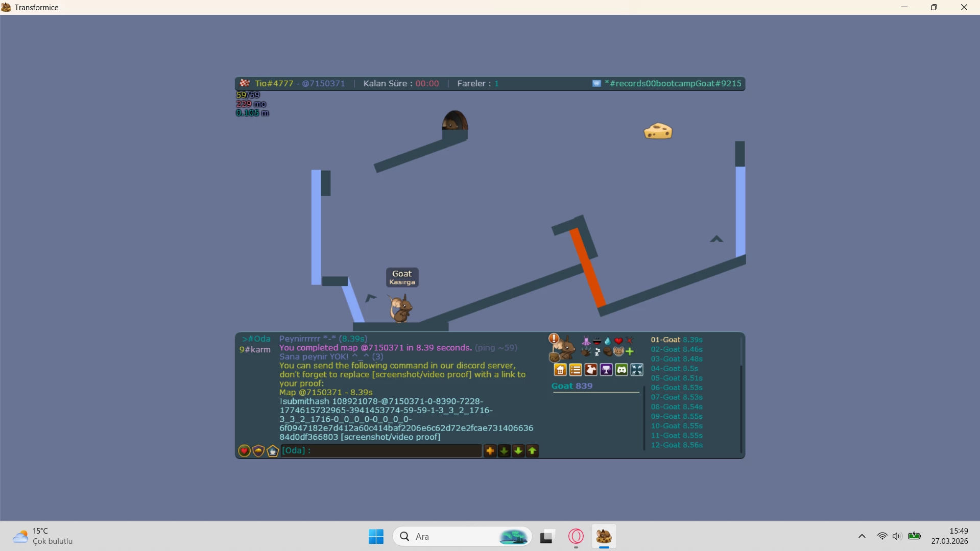
Task: Click map author Tio#4777
Action: [x=274, y=84]
